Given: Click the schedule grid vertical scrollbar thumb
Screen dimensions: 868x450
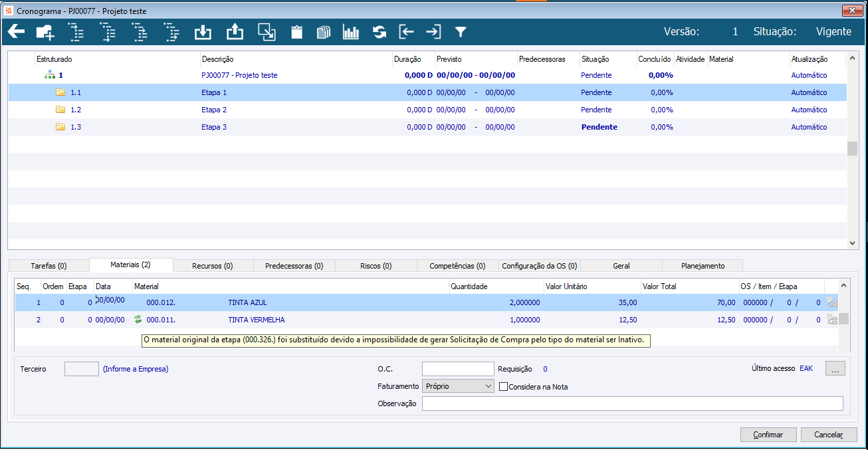Looking at the screenshot, I should click(852, 148).
